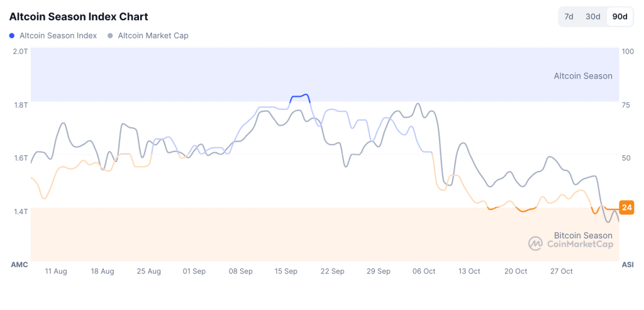This screenshot has width=644, height=310.
Task: Click the 11 Aug date marker
Action: click(x=56, y=272)
